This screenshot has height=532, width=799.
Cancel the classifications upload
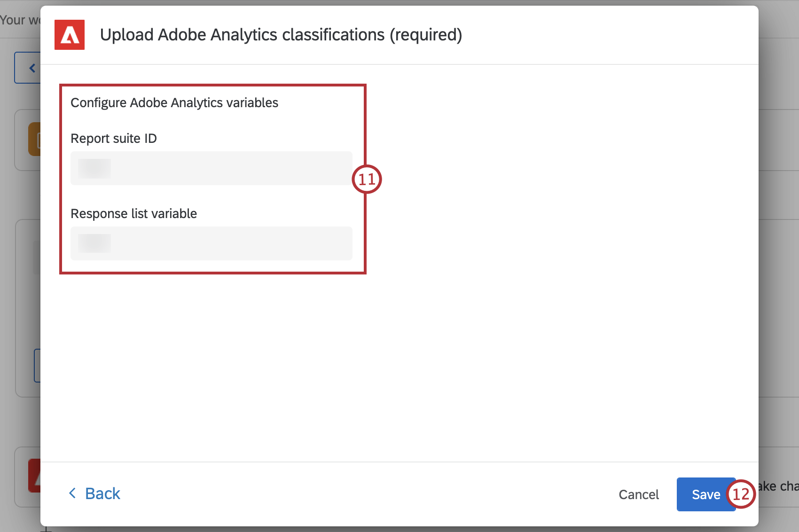(x=638, y=494)
